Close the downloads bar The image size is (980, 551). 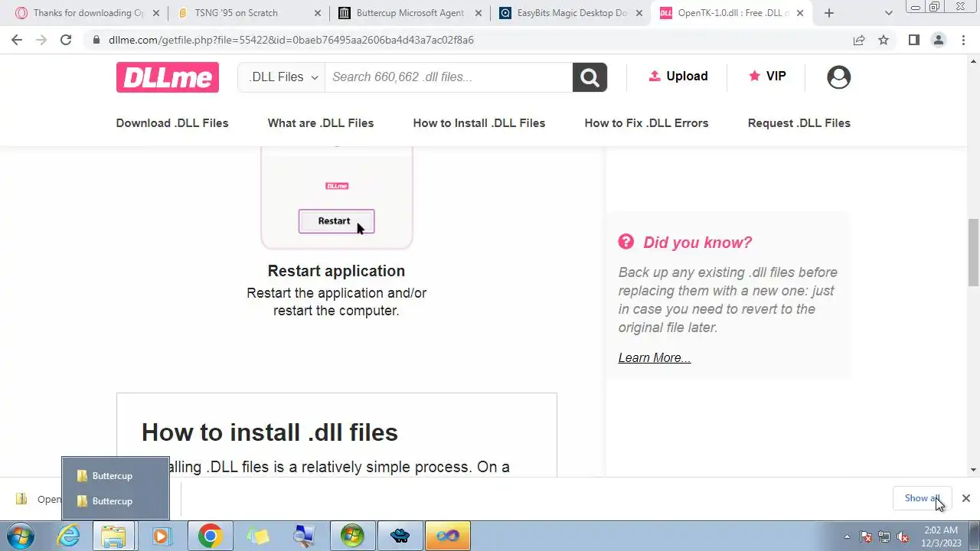965,498
